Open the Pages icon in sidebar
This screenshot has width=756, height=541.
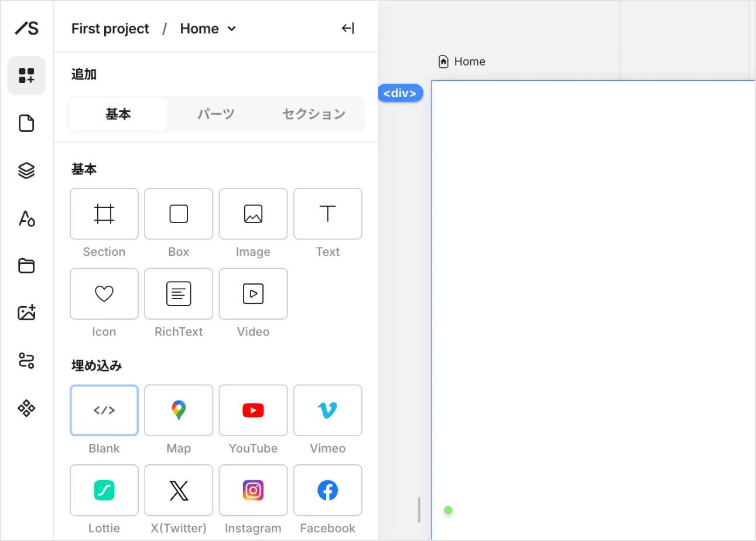pos(26,124)
